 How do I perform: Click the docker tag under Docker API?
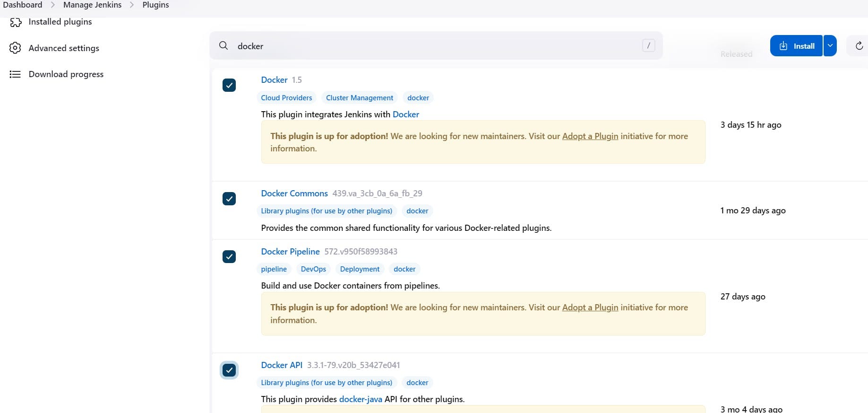click(417, 383)
